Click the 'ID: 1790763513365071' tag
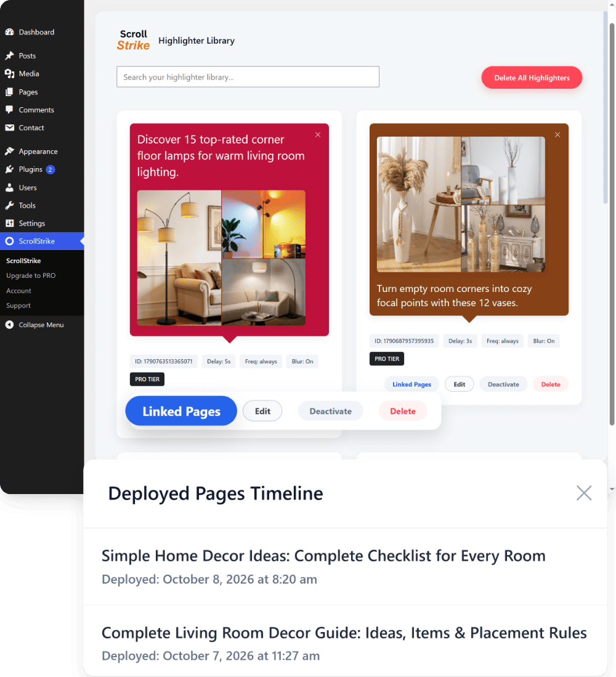This screenshot has height=677, width=616. (164, 362)
